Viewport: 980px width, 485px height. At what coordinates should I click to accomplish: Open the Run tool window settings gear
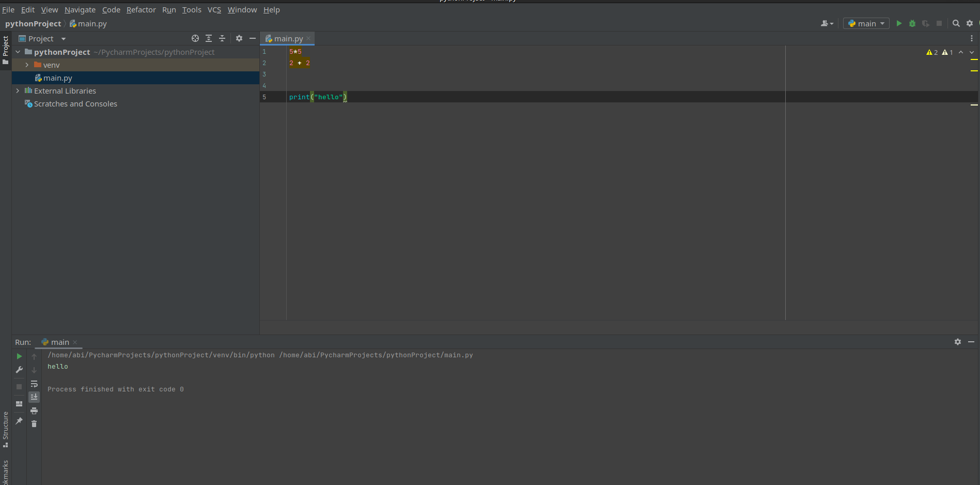[x=958, y=342]
